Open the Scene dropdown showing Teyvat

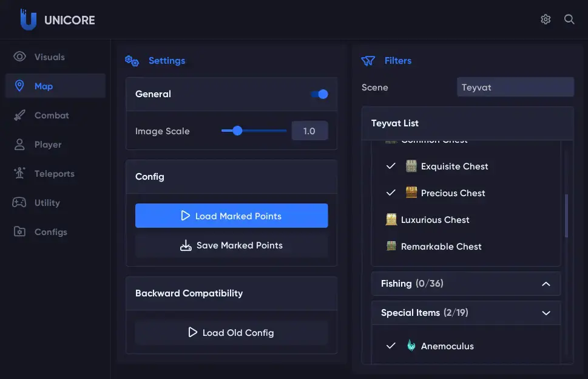coord(515,87)
